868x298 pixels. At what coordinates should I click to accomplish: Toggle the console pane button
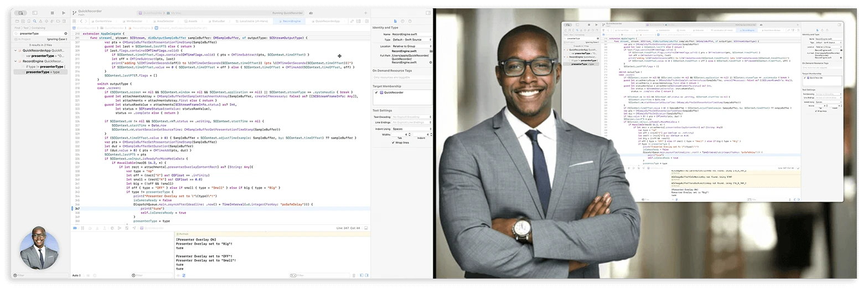(366, 275)
